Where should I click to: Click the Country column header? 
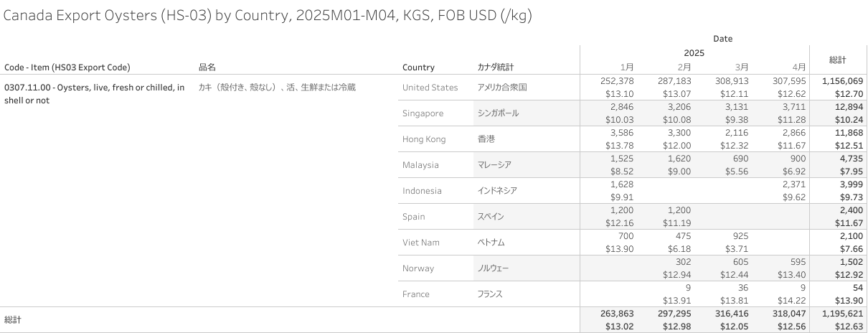[418, 67]
